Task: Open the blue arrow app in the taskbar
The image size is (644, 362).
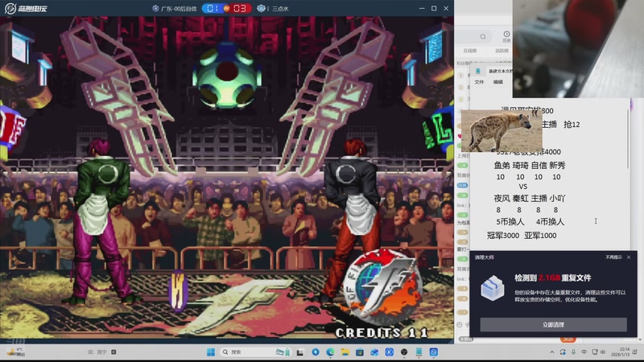Action: (316, 352)
